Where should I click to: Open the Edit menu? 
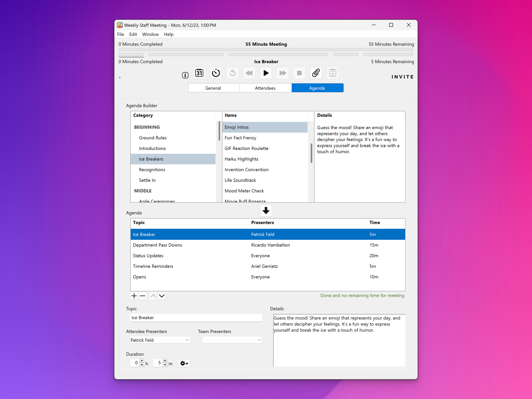point(133,34)
